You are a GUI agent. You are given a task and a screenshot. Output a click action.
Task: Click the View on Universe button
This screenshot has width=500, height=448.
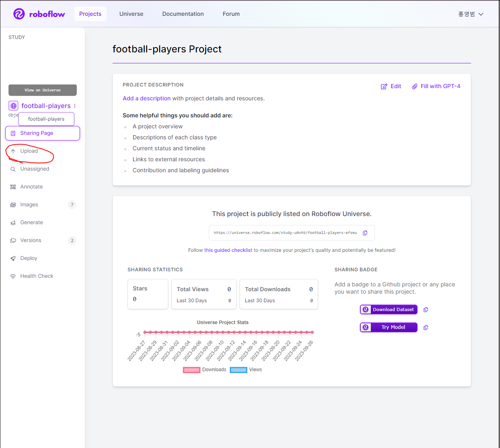(43, 90)
